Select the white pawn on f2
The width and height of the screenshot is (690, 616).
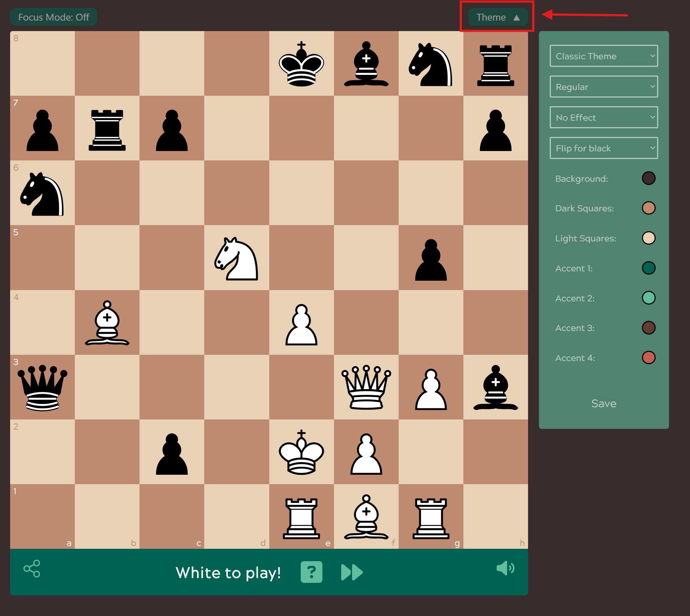366,454
